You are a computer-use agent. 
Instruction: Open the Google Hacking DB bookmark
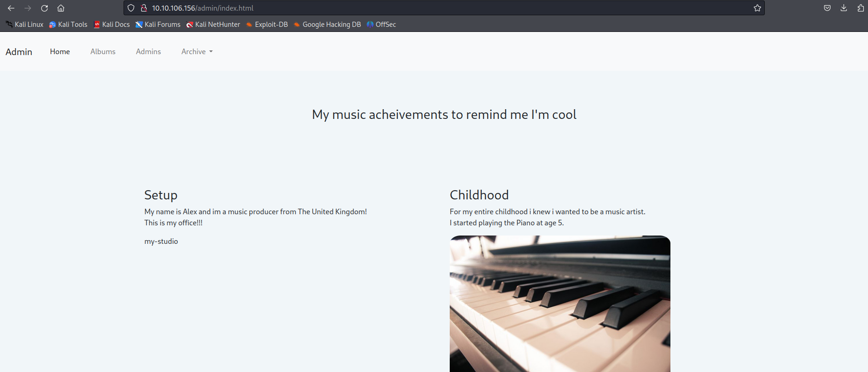pyautogui.click(x=328, y=25)
